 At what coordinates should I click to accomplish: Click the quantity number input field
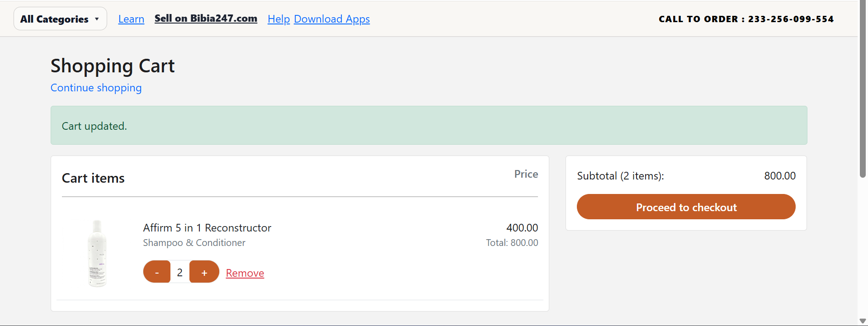click(180, 272)
